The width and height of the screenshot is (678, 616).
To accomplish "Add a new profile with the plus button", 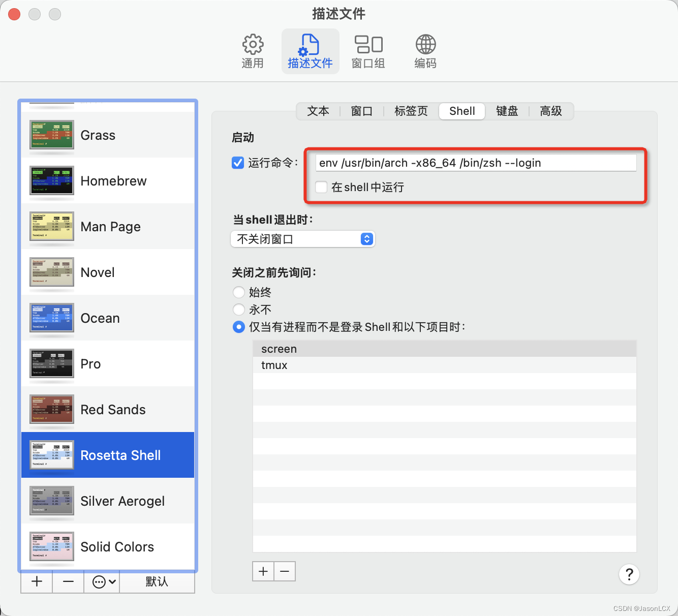I will coord(36,581).
